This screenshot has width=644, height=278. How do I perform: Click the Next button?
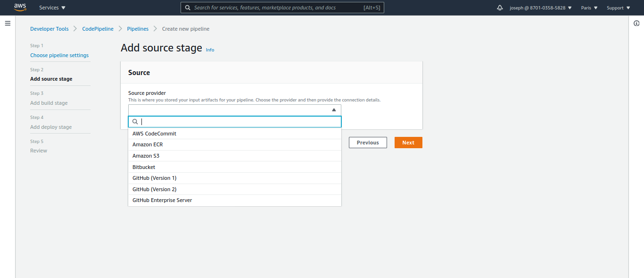point(408,143)
